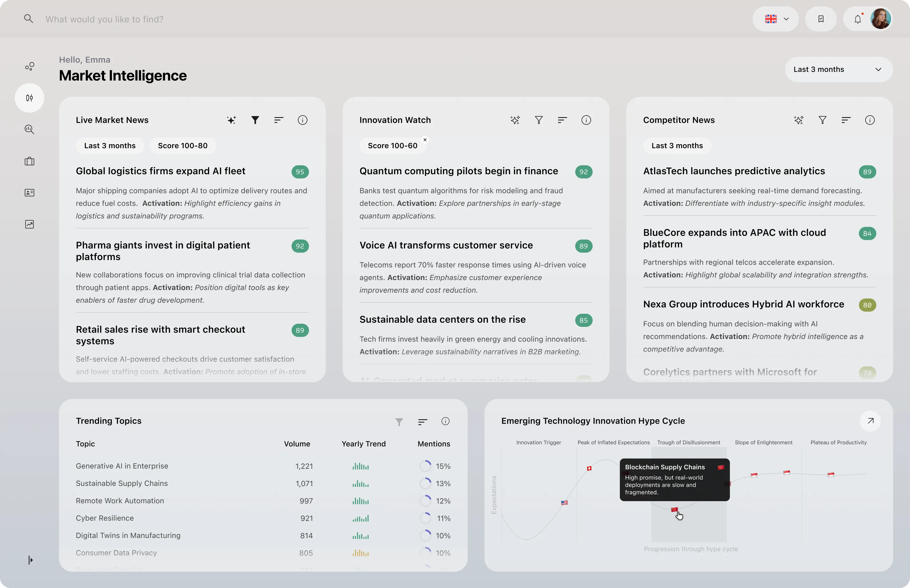Open the Last 3 months period dropdown
Image resolution: width=910 pixels, height=588 pixels.
pyautogui.click(x=839, y=69)
